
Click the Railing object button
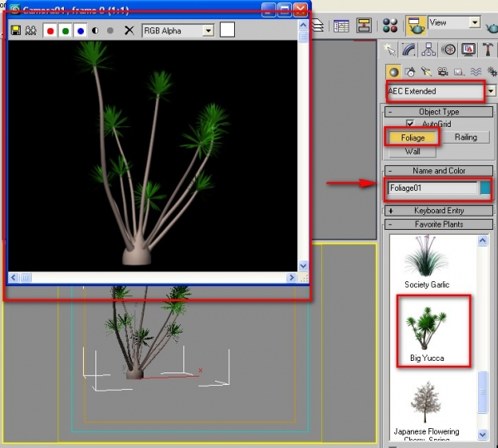[466, 137]
